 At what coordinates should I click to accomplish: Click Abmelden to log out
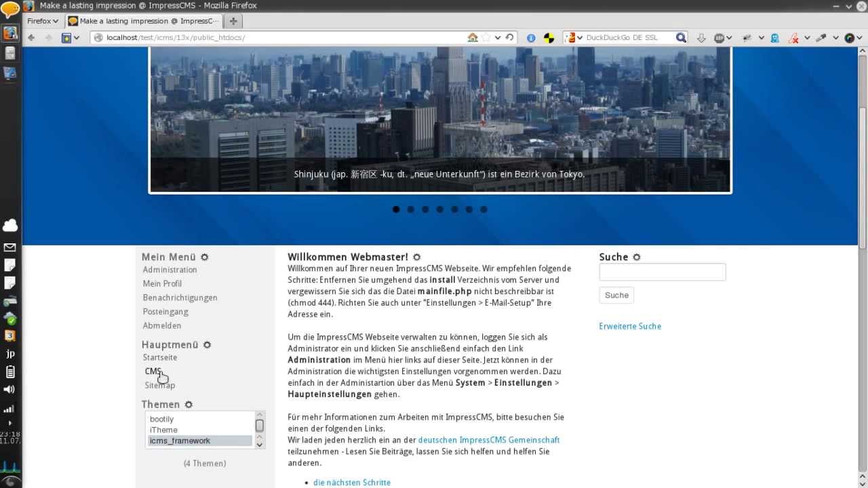click(x=161, y=326)
